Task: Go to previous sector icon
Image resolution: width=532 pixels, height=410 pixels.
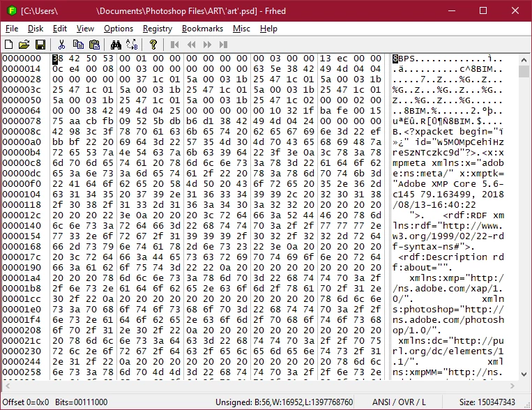Action: [191, 45]
